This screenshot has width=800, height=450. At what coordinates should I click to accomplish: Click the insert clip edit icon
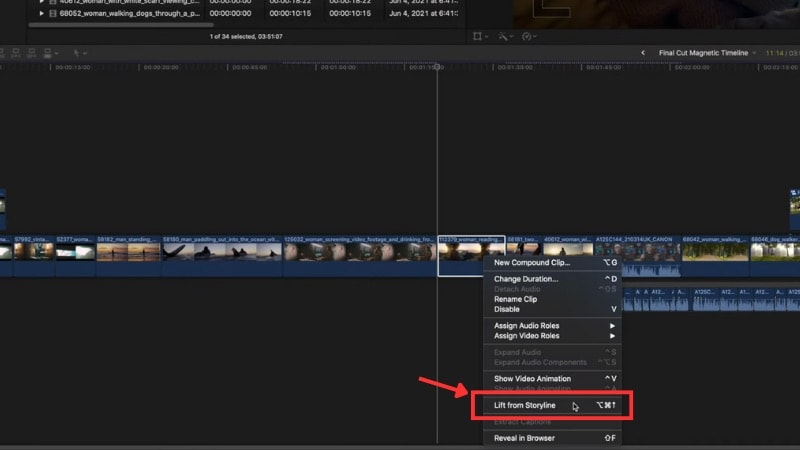pos(16,53)
